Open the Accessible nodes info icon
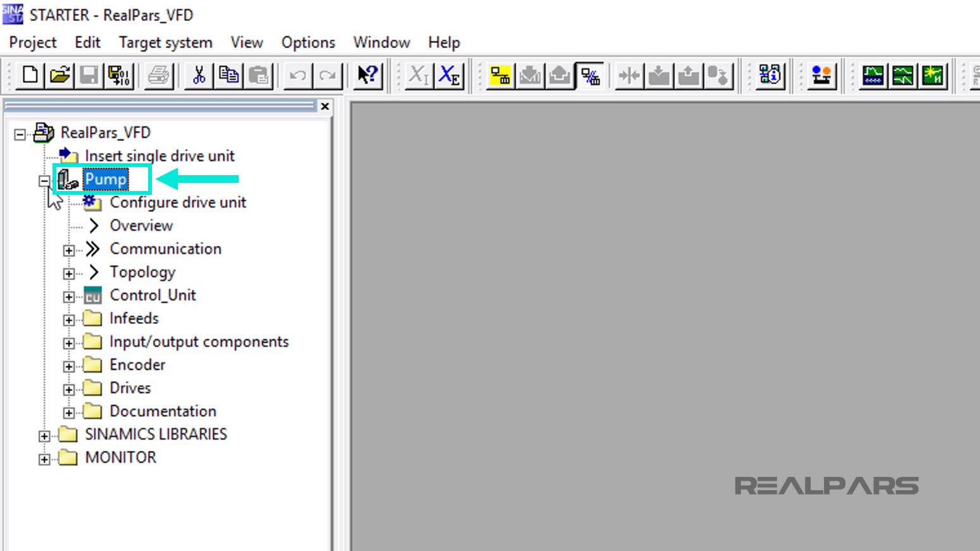 pos(770,75)
